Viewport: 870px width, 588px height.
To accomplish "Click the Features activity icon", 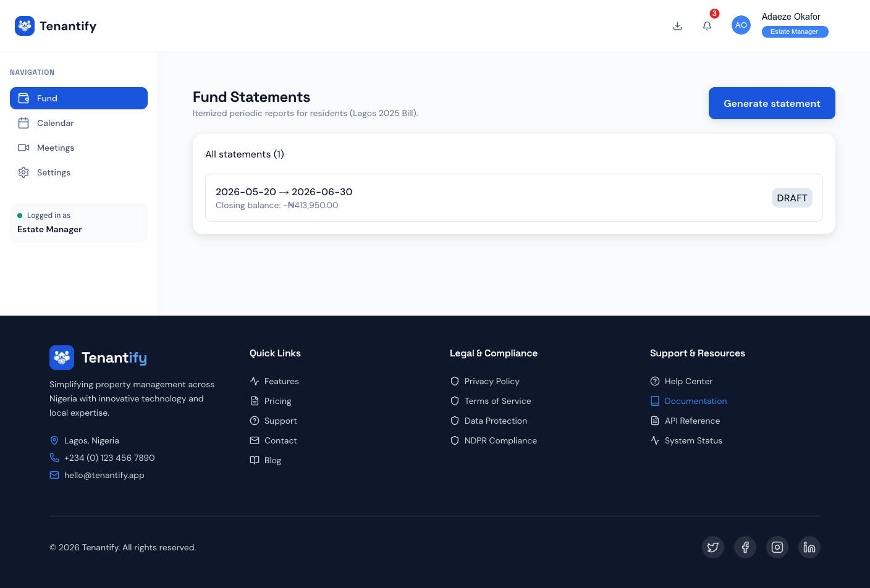I will coord(255,381).
